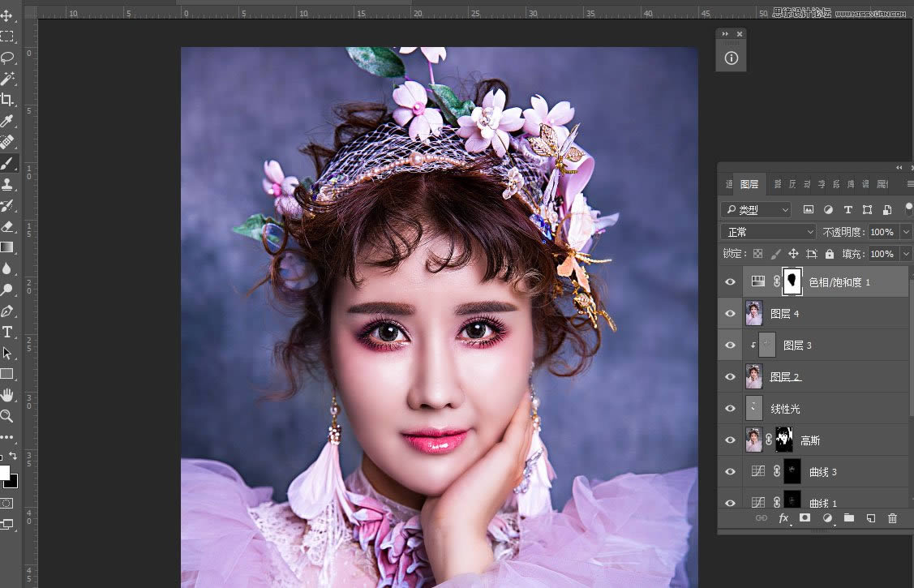Hide the 高斯 layer
The image size is (914, 588).
(x=730, y=440)
